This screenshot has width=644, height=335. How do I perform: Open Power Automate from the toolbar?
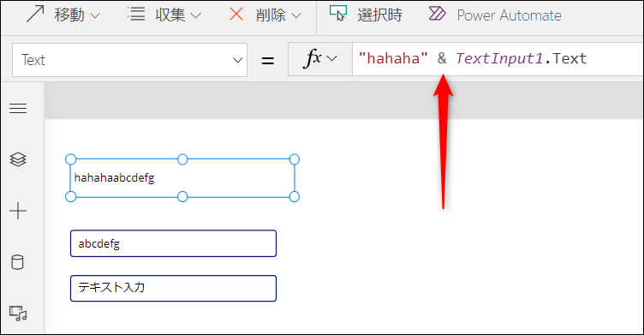(x=495, y=15)
